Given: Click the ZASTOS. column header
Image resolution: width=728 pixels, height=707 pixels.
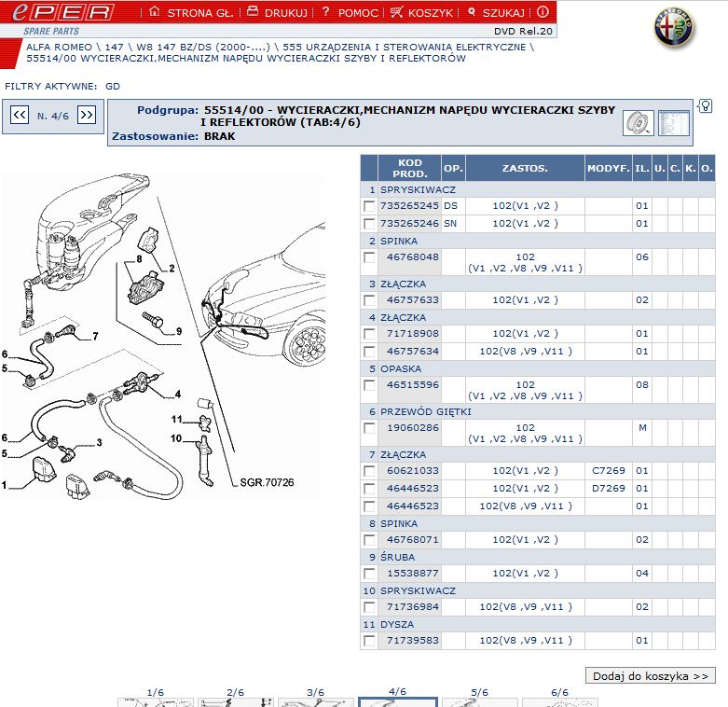Looking at the screenshot, I should (x=525, y=168).
